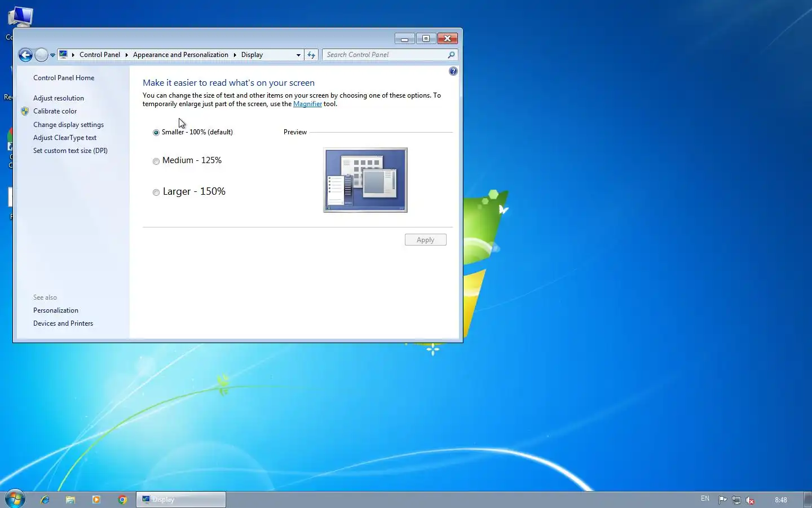Open the recent pages dropdown arrow

52,55
